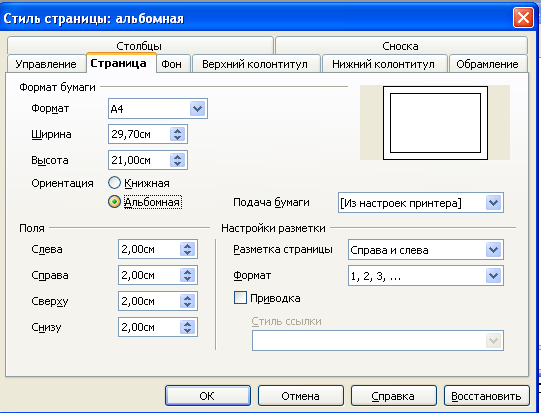Open the Верхний колонтитул tab
The width and height of the screenshot is (541, 413).
255,64
